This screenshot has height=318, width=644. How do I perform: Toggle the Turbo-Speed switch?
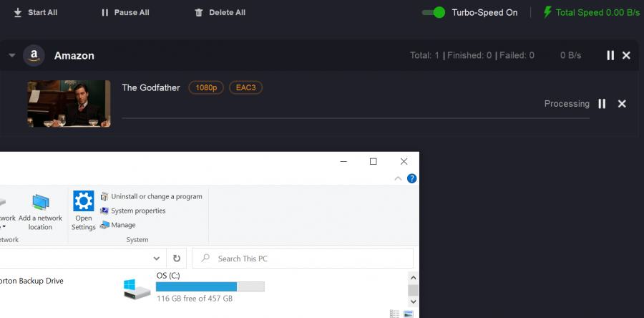coord(434,12)
